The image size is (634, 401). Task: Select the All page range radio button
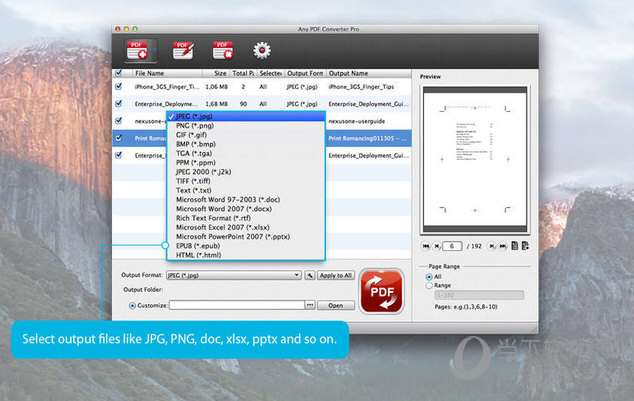(x=429, y=277)
